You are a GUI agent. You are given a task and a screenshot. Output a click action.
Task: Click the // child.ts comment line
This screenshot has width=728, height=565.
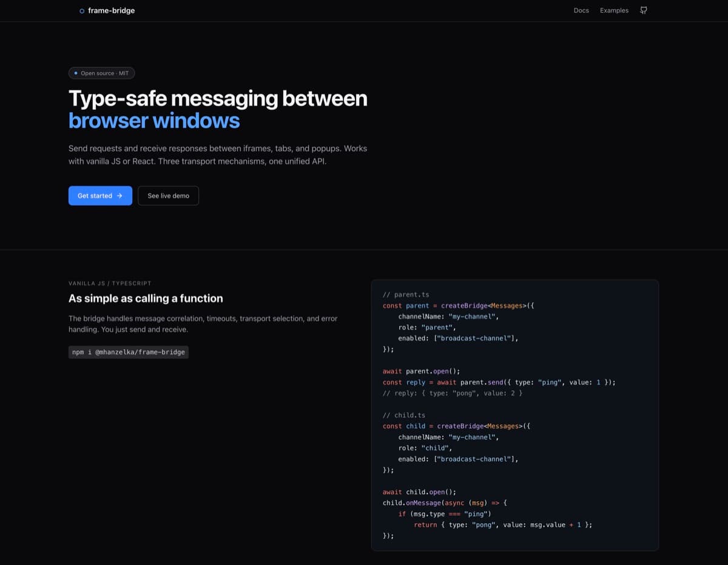tap(403, 415)
